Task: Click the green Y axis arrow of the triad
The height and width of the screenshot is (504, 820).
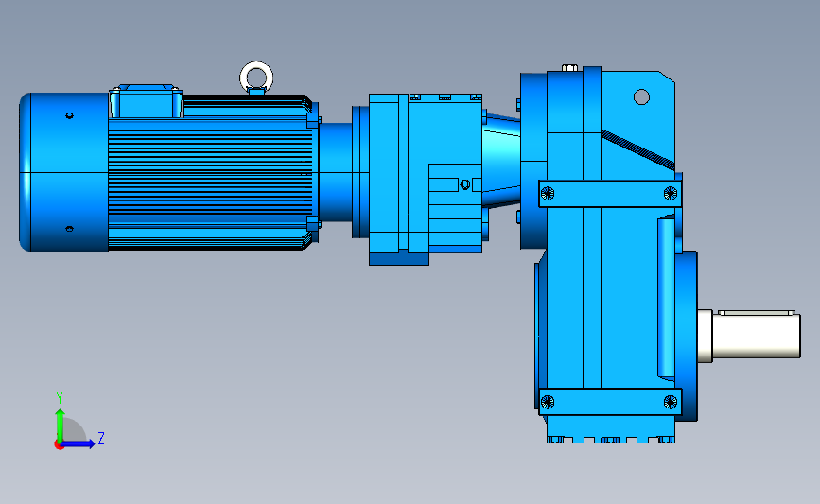Action: 61,425
